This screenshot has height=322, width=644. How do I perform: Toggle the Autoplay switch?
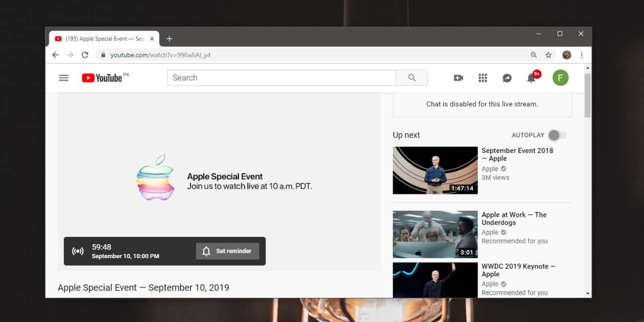[557, 135]
